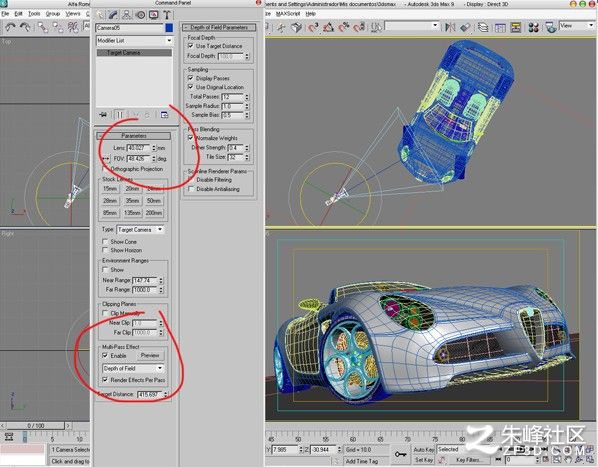Enable Disable Antialiasing checkbox
The width and height of the screenshot is (598, 467).
click(190, 189)
